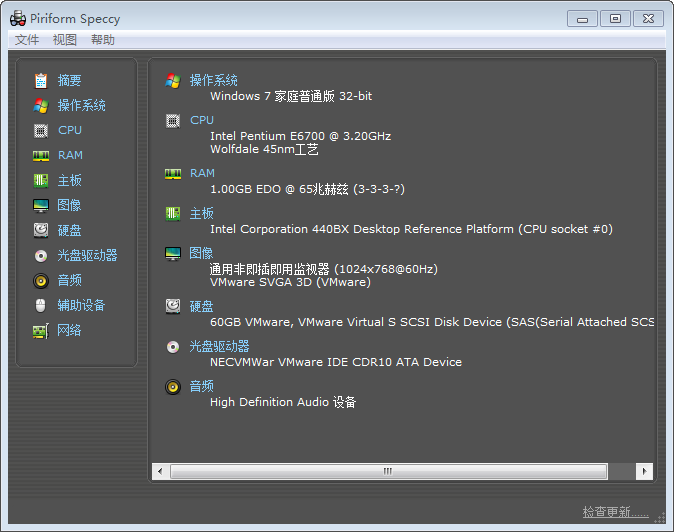This screenshot has width=674, height=532.
Task: Click the CPU chip icon in sidebar
Action: point(41,131)
